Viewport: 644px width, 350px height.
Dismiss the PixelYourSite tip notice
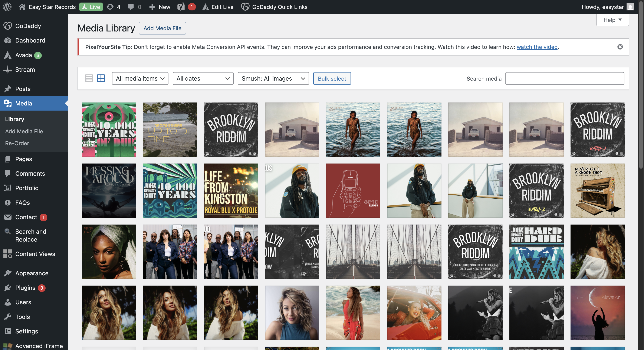tap(620, 47)
